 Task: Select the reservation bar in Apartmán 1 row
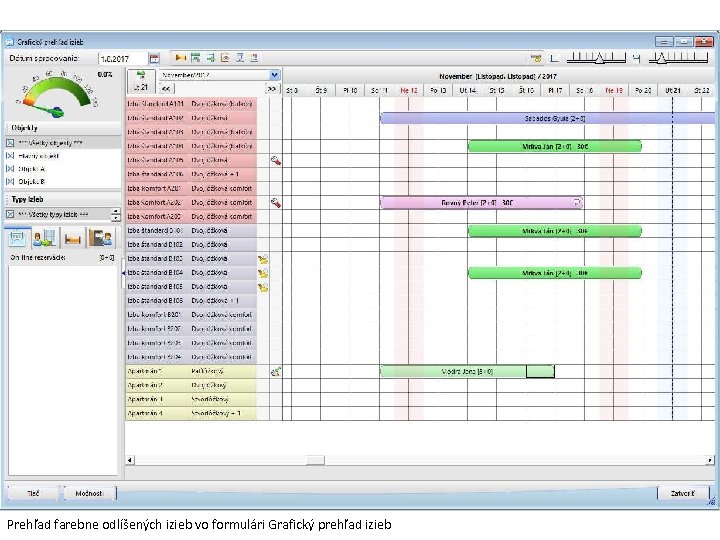(x=467, y=371)
